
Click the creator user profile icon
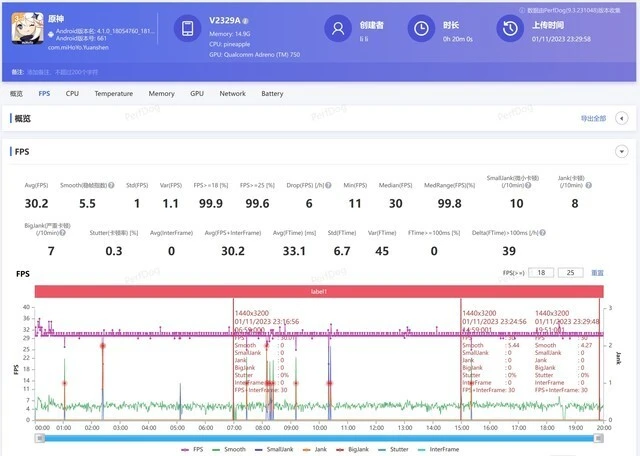coord(339,30)
